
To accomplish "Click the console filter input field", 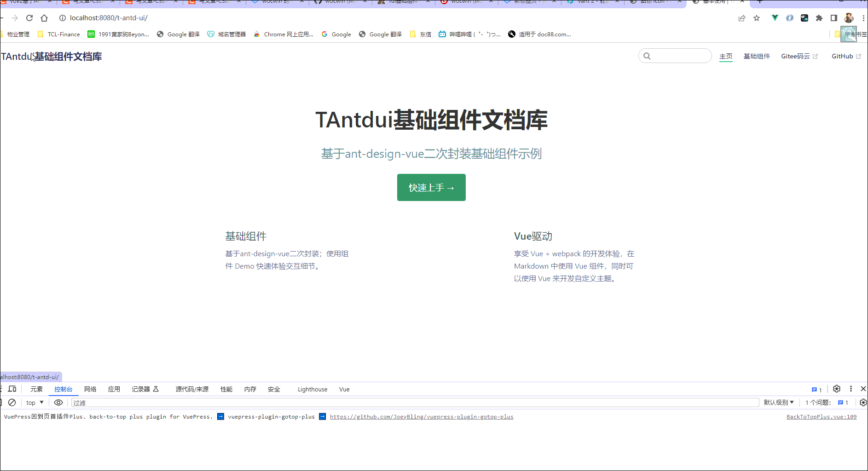I will pyautogui.click(x=184, y=402).
